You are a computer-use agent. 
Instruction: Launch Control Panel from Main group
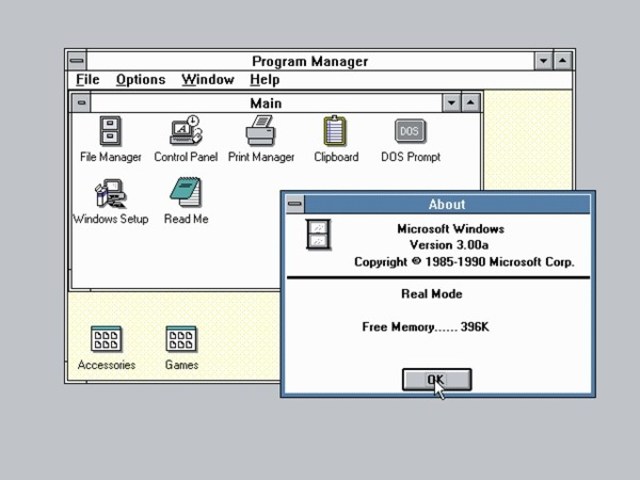(x=186, y=131)
